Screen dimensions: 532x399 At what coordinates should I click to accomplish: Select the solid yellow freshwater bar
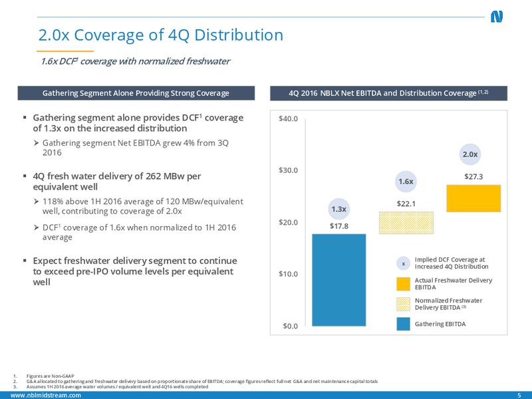coord(473,198)
